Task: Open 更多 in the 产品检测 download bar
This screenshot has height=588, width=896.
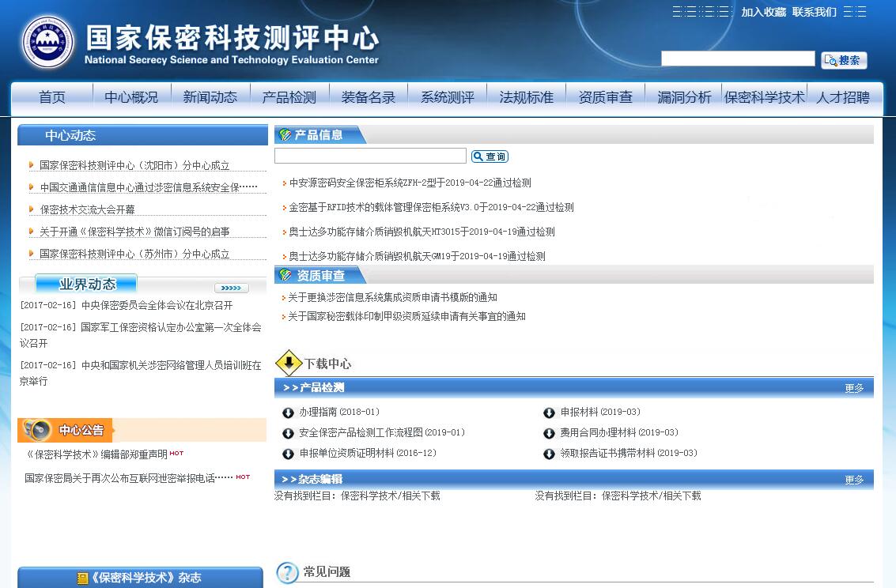Action: (x=854, y=388)
